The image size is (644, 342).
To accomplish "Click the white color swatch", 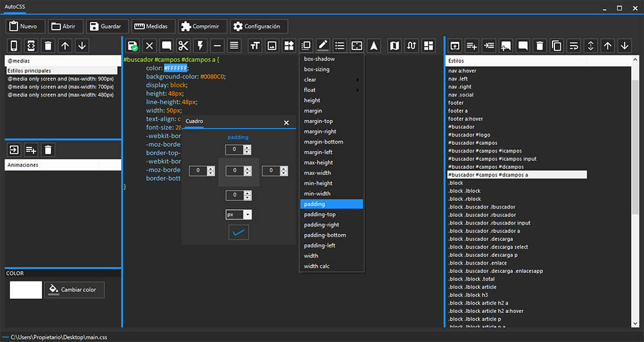I will [26, 290].
